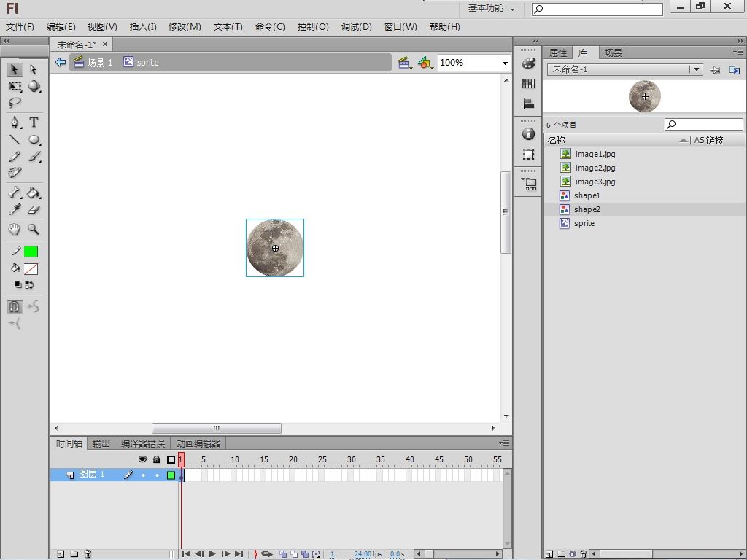
Task: Open the stage zoom 100% dropdown
Action: pos(504,63)
